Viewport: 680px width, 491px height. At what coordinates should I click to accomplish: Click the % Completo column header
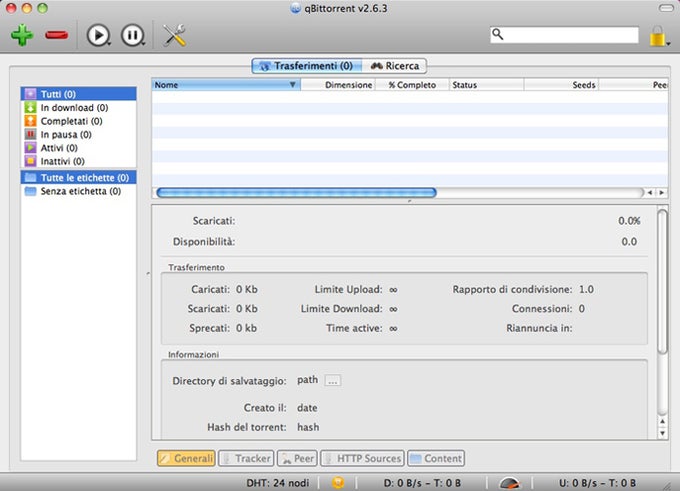[412, 85]
